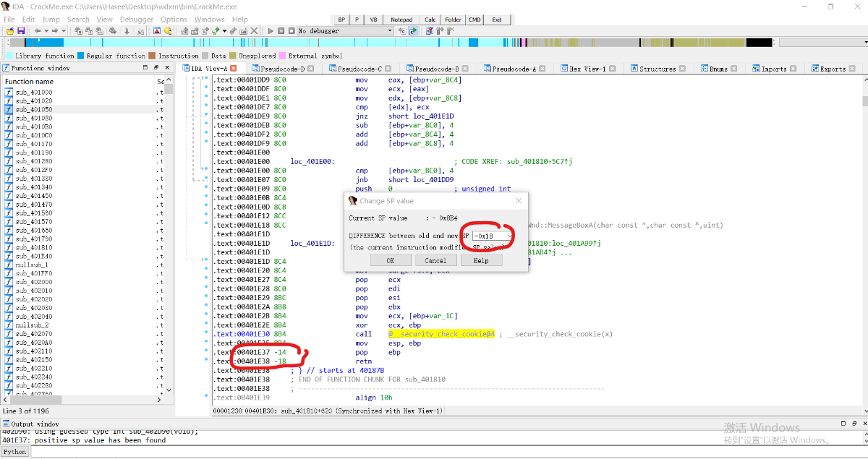868x459 pixels.
Task: Click the Save database floppy icon
Action: pyautogui.click(x=21, y=31)
